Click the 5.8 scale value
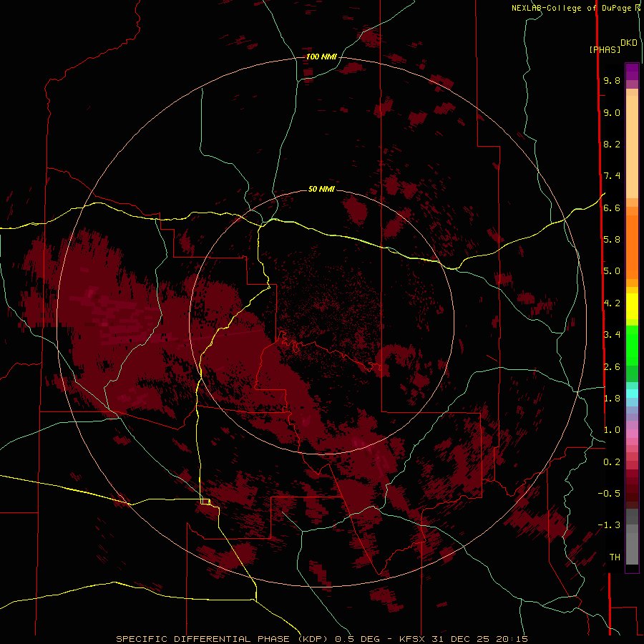 [x=612, y=240]
